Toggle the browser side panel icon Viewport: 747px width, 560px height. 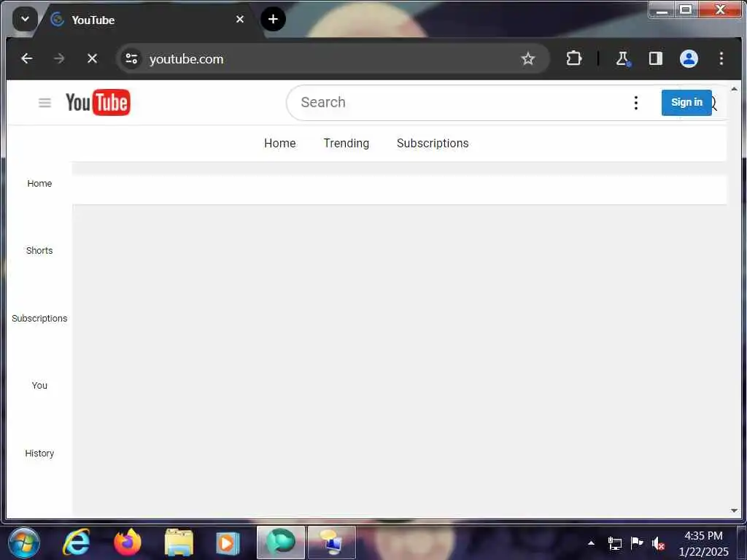pos(656,58)
